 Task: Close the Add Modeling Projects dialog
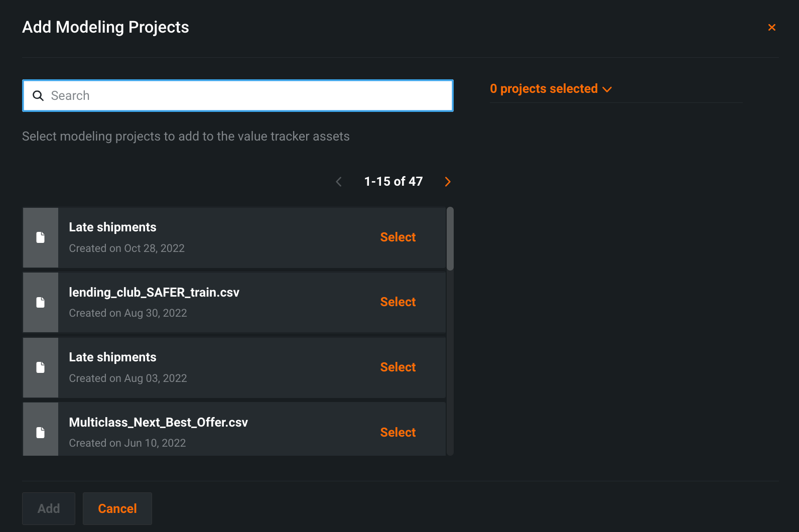771,28
